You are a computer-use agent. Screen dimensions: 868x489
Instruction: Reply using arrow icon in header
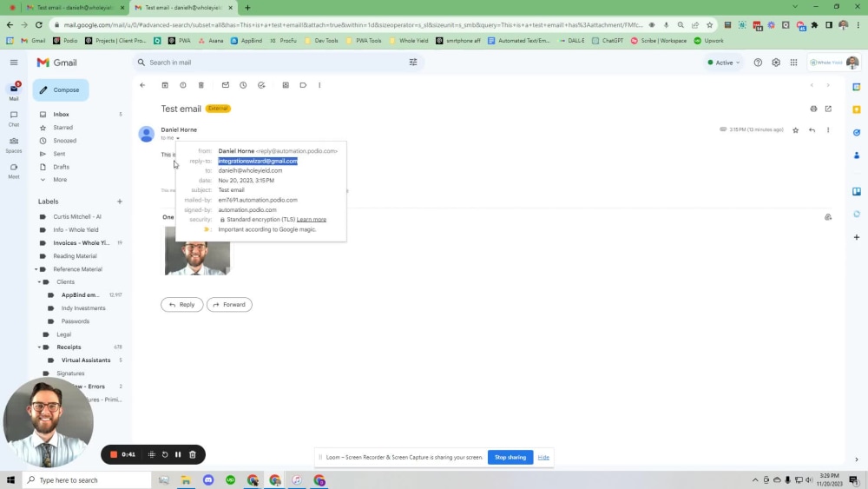812,130
